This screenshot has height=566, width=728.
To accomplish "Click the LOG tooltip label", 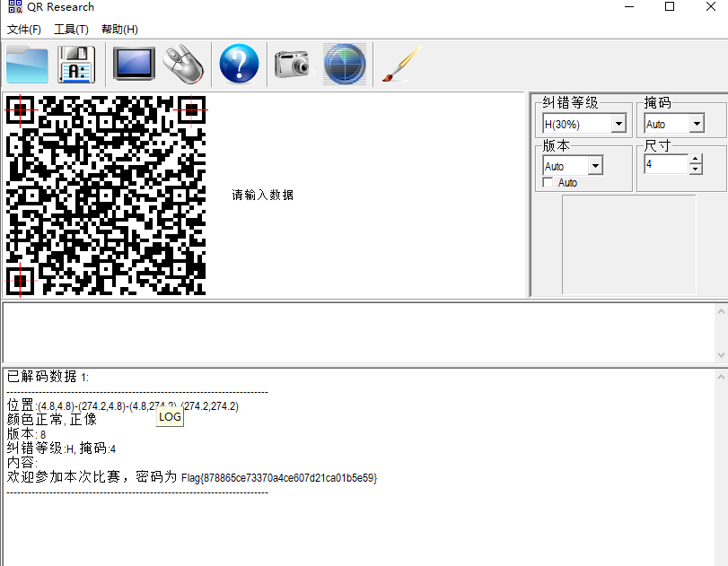I will pyautogui.click(x=170, y=417).
